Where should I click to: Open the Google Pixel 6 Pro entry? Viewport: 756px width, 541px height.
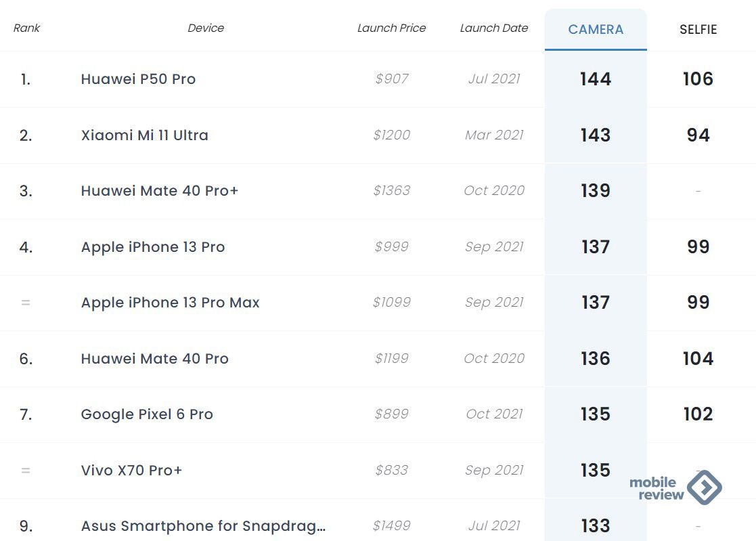147,414
